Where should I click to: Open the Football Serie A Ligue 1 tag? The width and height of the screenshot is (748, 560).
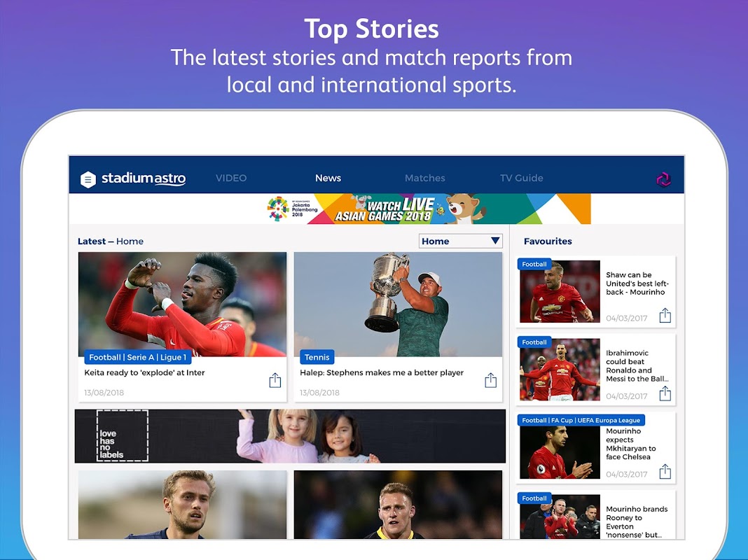tap(138, 357)
